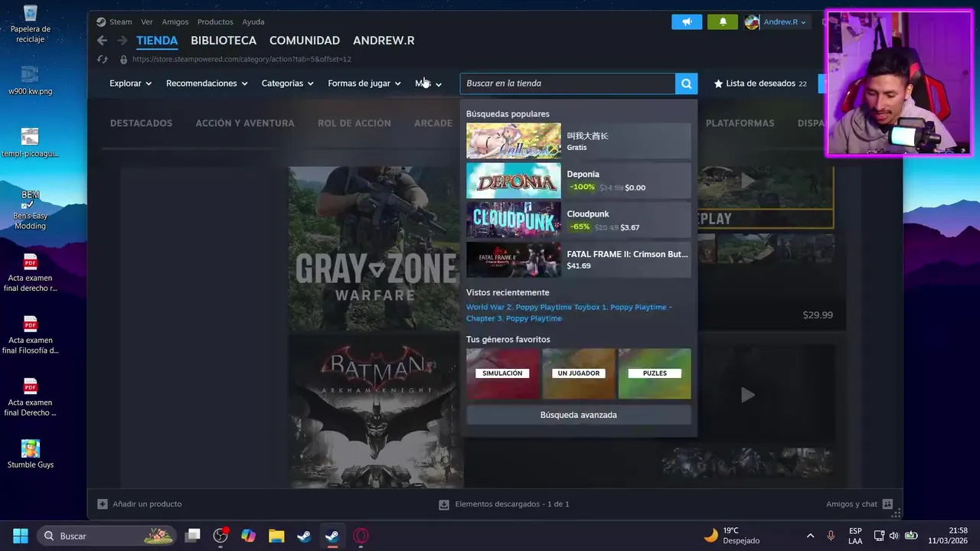The image size is (980, 551).
Task: Click the World War Z recent link
Action: click(488, 307)
